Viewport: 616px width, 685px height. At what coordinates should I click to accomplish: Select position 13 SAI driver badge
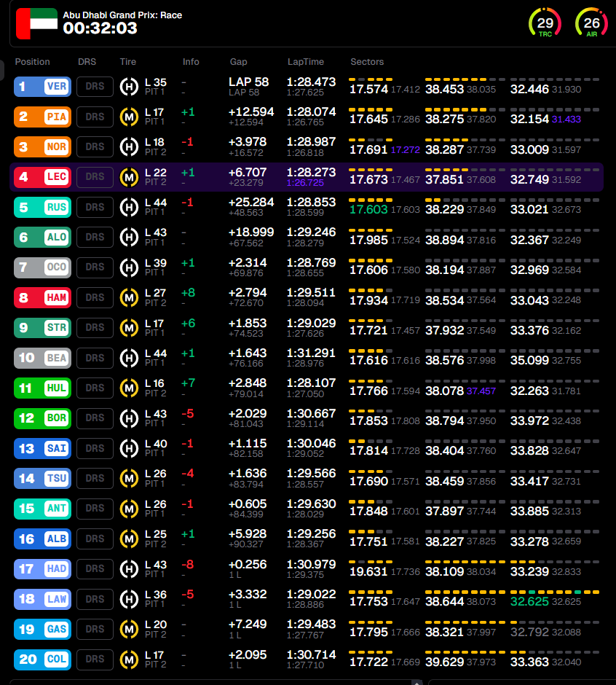click(x=42, y=448)
